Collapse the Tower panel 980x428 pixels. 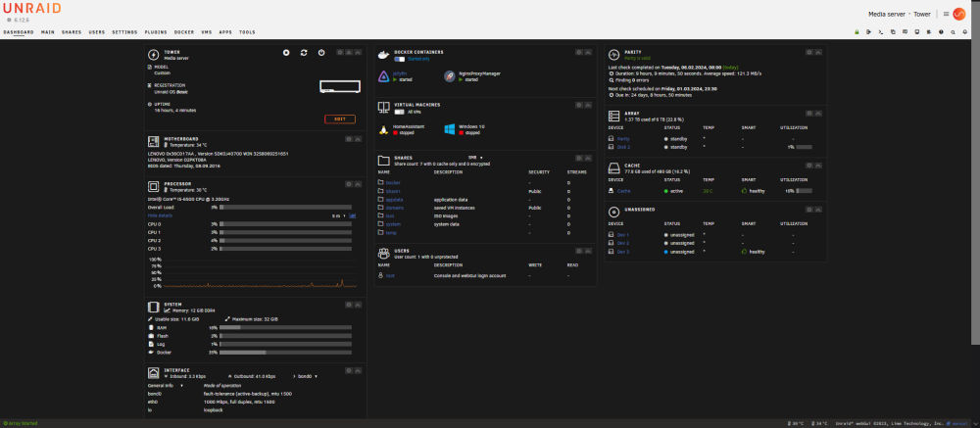pyautogui.click(x=358, y=53)
